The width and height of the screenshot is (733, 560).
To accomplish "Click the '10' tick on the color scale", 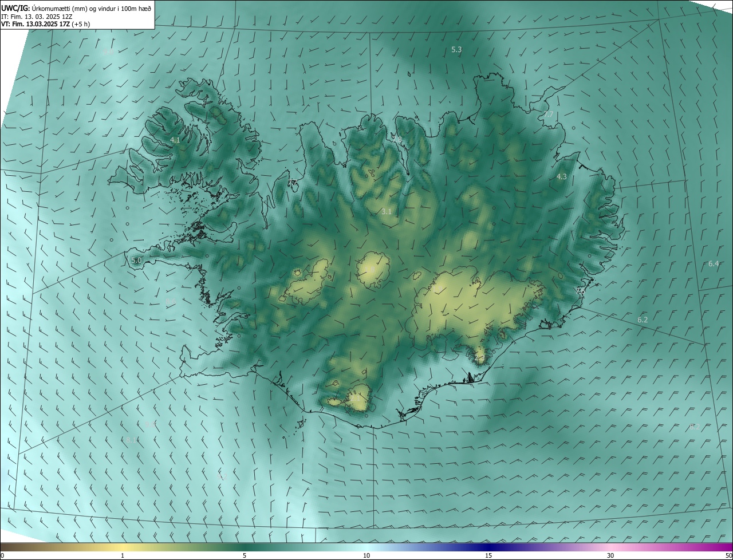I will [366, 555].
